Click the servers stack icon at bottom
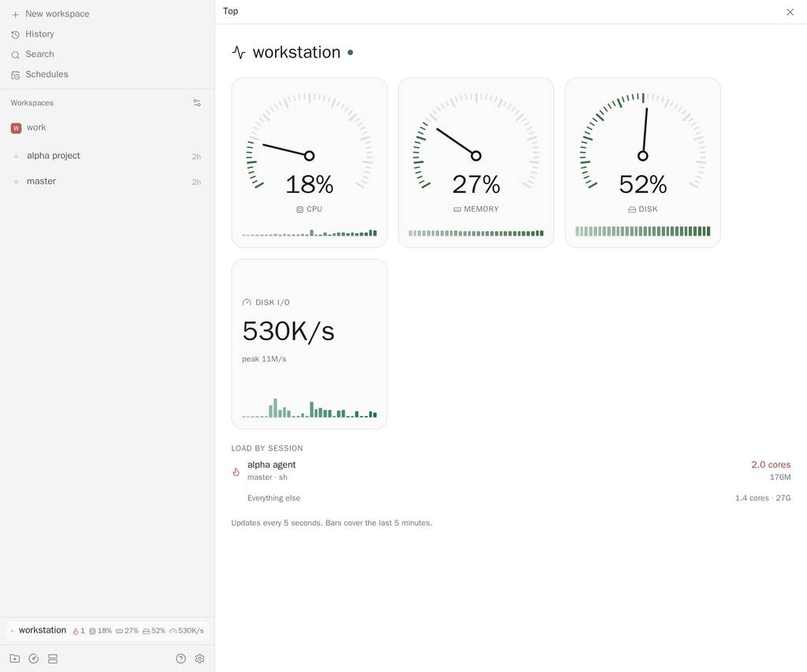 [x=53, y=659]
